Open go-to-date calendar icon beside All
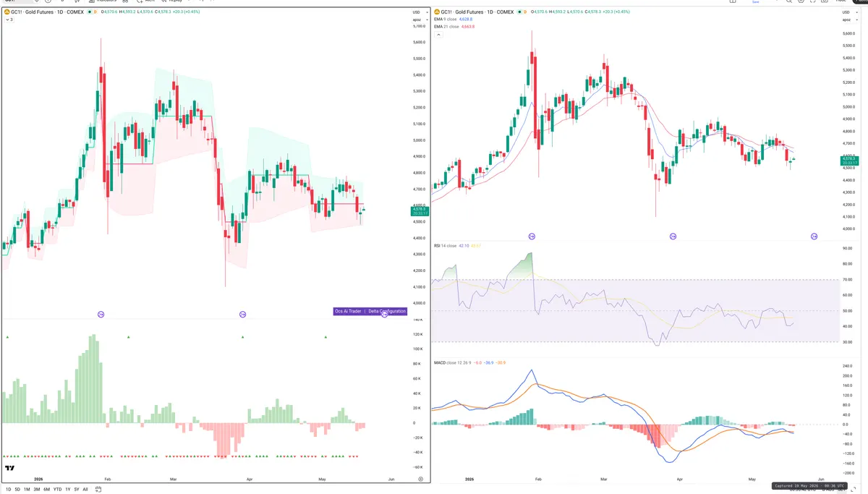The height and width of the screenshot is (494, 868). click(98, 490)
